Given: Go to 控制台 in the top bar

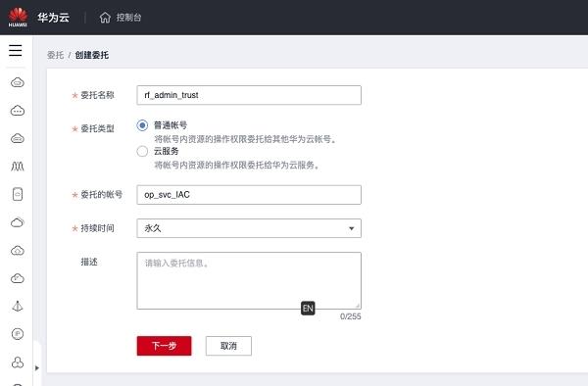Looking at the screenshot, I should click(128, 18).
